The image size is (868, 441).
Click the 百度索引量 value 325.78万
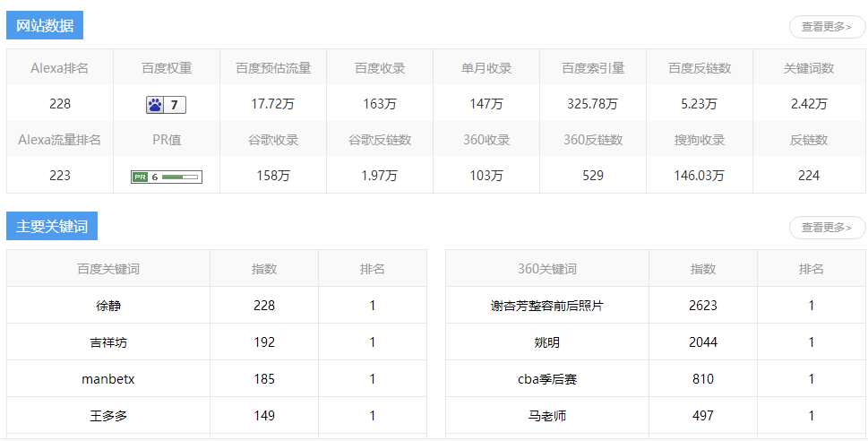click(593, 104)
